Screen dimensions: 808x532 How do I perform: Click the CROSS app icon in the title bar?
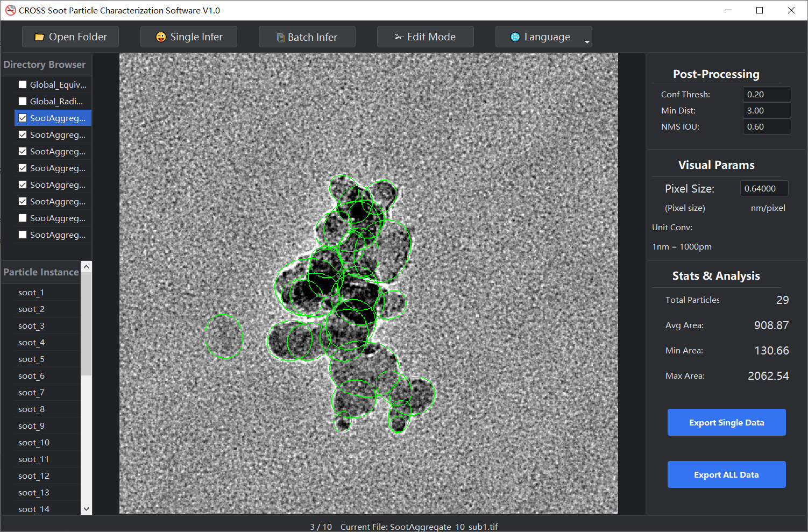coord(10,10)
